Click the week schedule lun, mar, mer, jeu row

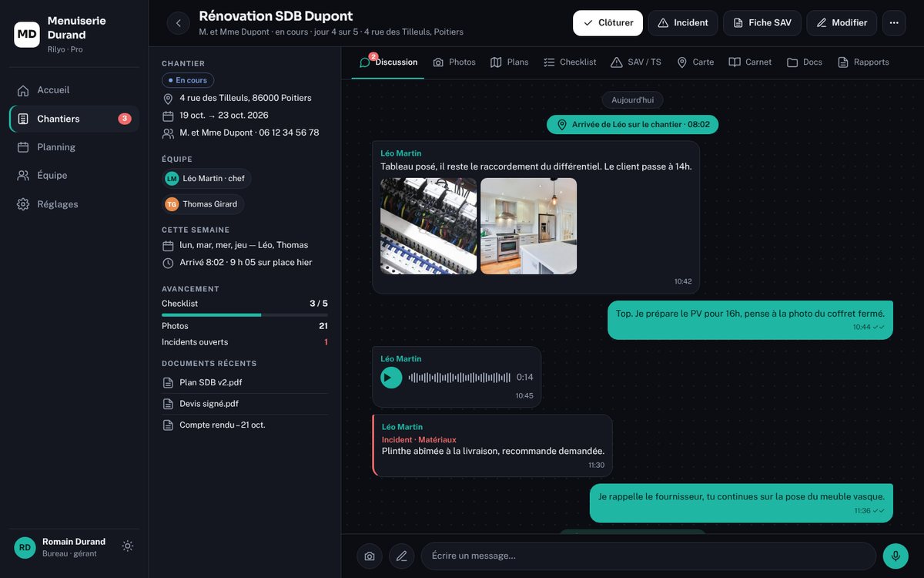coord(244,245)
